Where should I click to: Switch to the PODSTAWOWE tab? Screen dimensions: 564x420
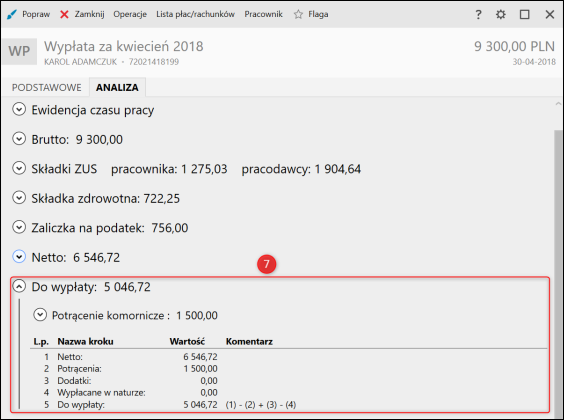46,87
